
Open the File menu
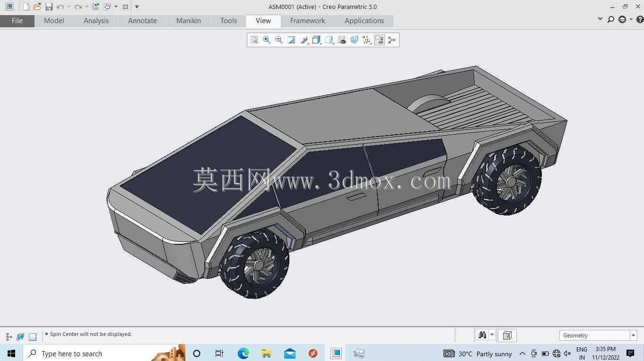pos(17,21)
